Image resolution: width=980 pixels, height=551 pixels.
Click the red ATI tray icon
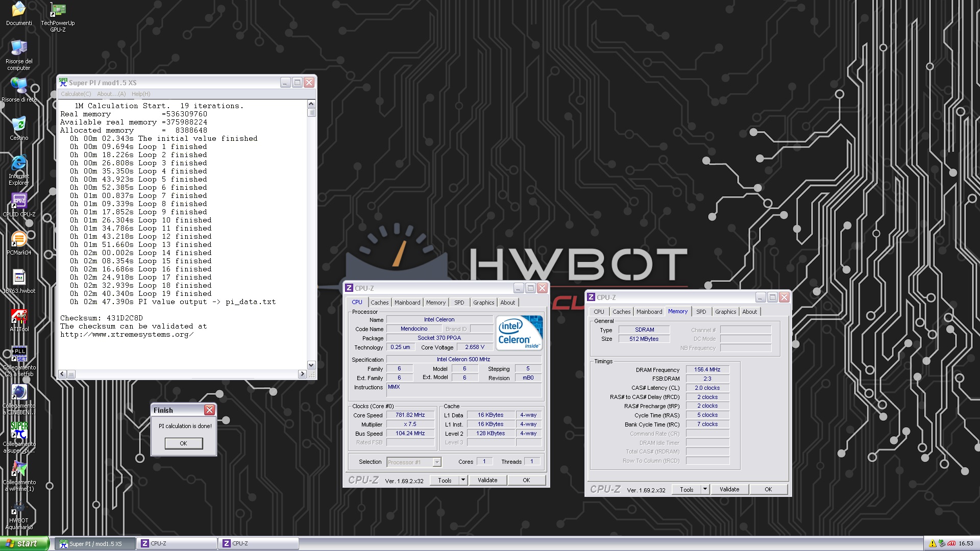click(x=951, y=544)
